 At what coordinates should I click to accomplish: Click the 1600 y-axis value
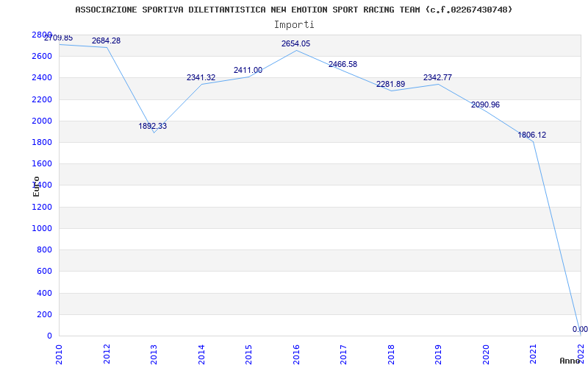pyautogui.click(x=42, y=163)
